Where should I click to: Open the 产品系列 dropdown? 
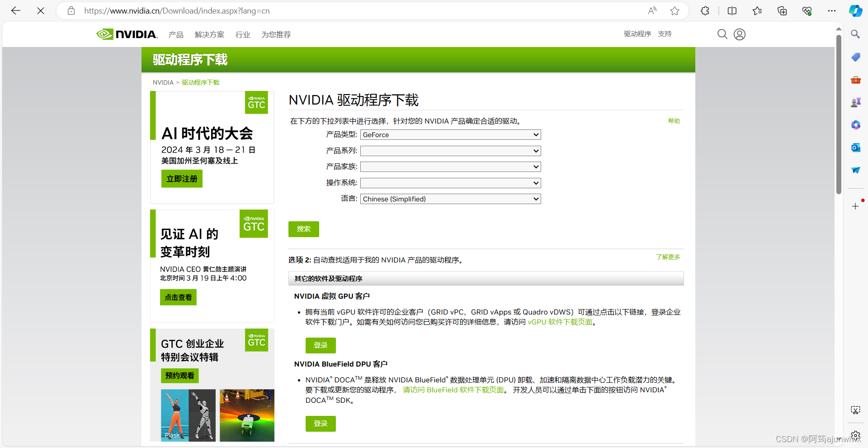tap(450, 151)
